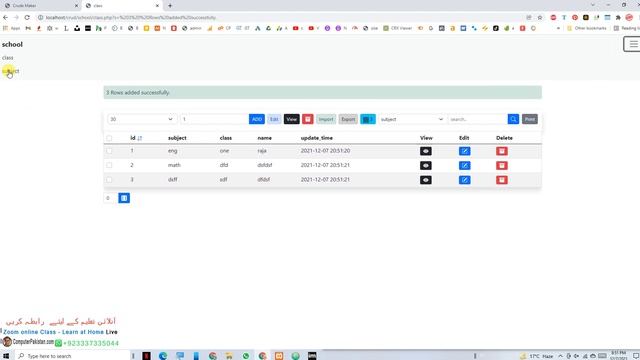Edit row with id 3
640x360 pixels.
464,180
